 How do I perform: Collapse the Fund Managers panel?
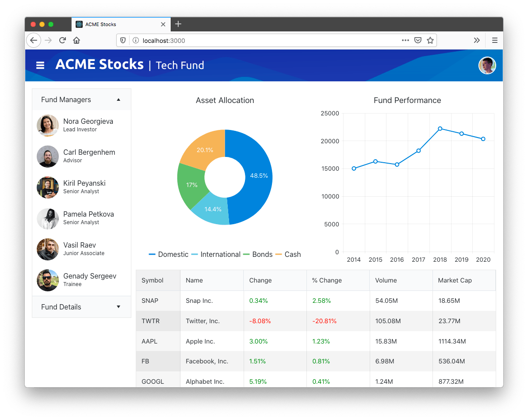81,99
